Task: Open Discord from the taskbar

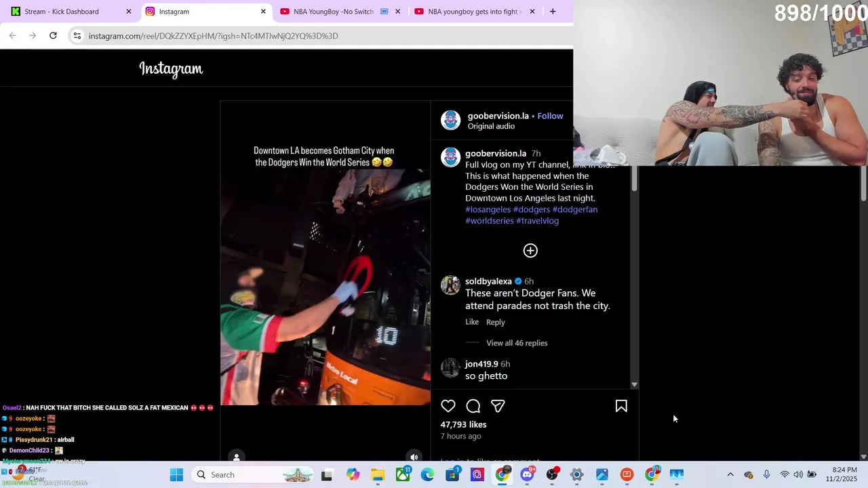Action: 528,475
